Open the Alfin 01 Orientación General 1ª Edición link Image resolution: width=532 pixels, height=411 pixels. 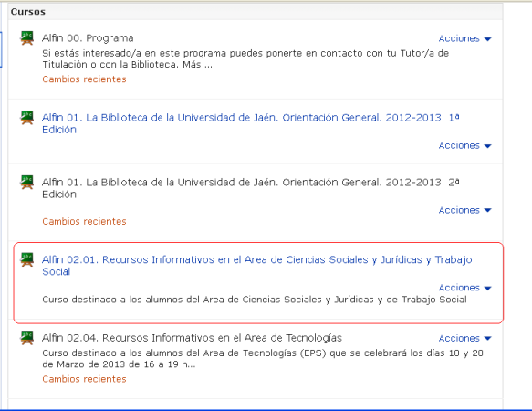[250, 123]
